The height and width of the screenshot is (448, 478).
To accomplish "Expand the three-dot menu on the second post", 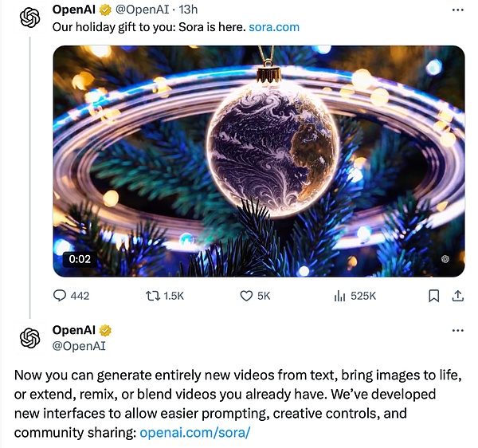I will click(x=457, y=330).
